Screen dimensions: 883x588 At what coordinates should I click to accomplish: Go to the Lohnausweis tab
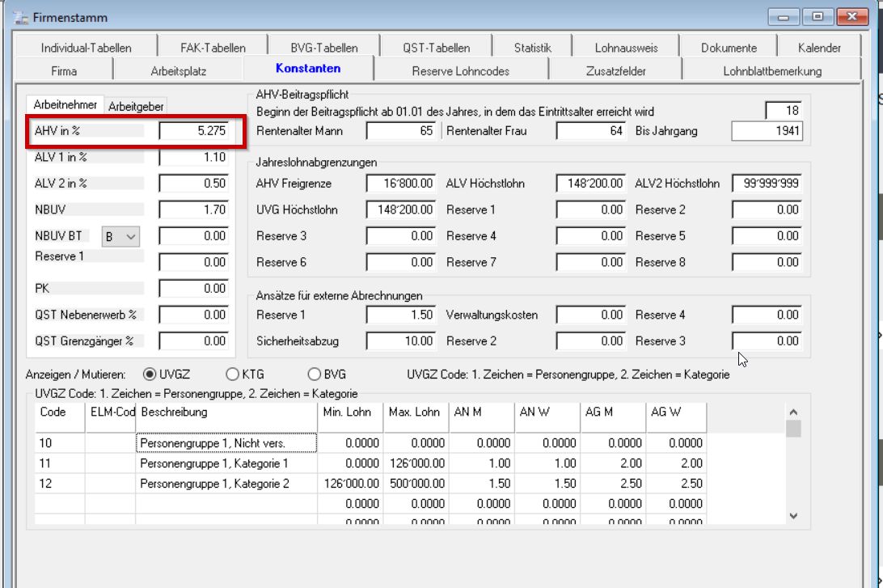626,47
